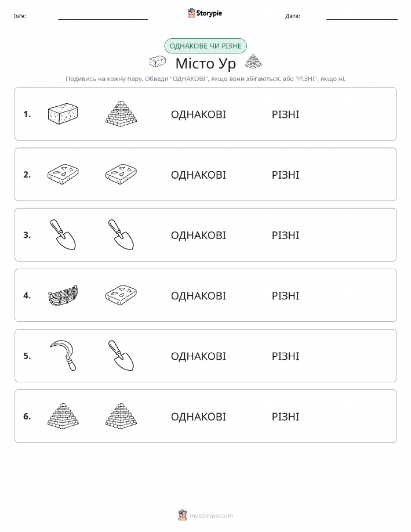The width and height of the screenshot is (411, 532).
Task: Choose РІЗНІ for pair 1
Action: point(286,114)
